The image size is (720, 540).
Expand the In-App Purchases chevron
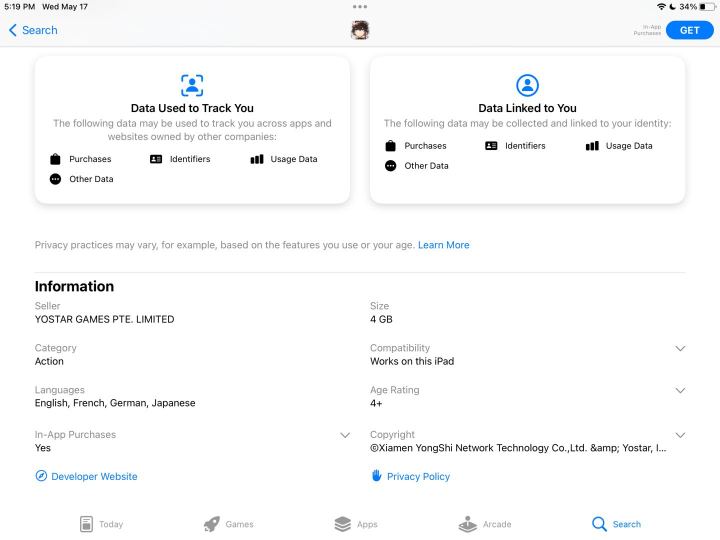345,435
